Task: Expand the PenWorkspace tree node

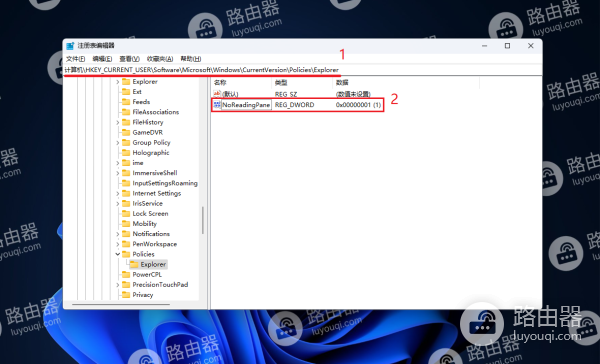Action: (x=117, y=244)
